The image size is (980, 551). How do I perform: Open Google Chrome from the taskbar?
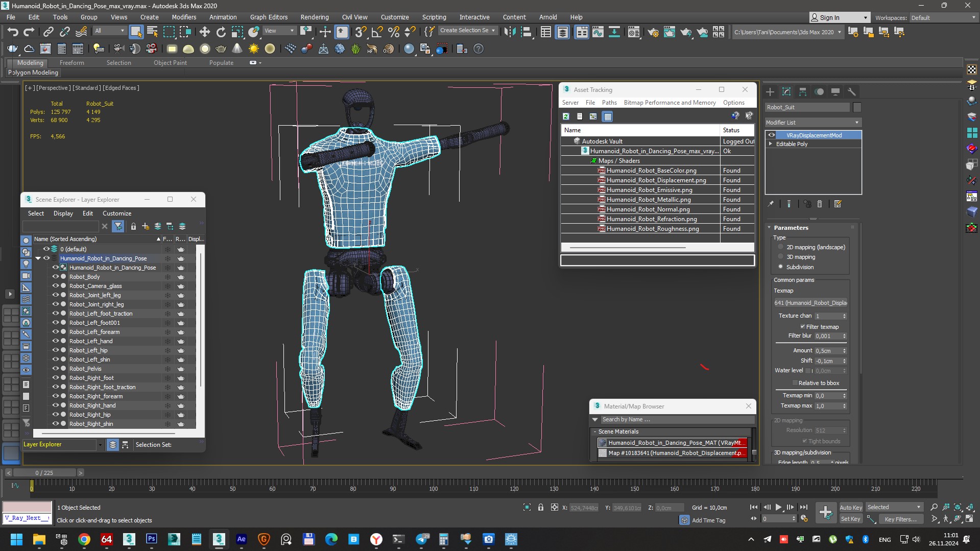pyautogui.click(x=84, y=539)
